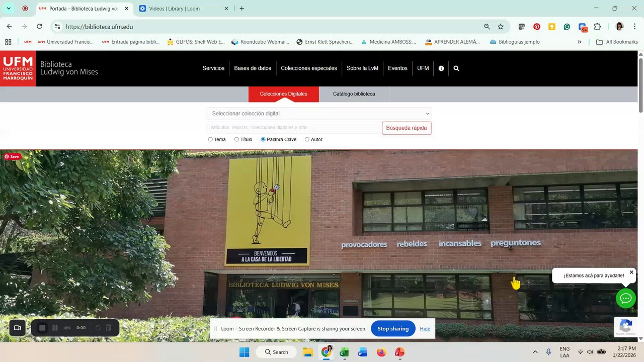Open the green chat bubble widget
Image resolution: width=644 pixels, height=362 pixels.
(625, 299)
